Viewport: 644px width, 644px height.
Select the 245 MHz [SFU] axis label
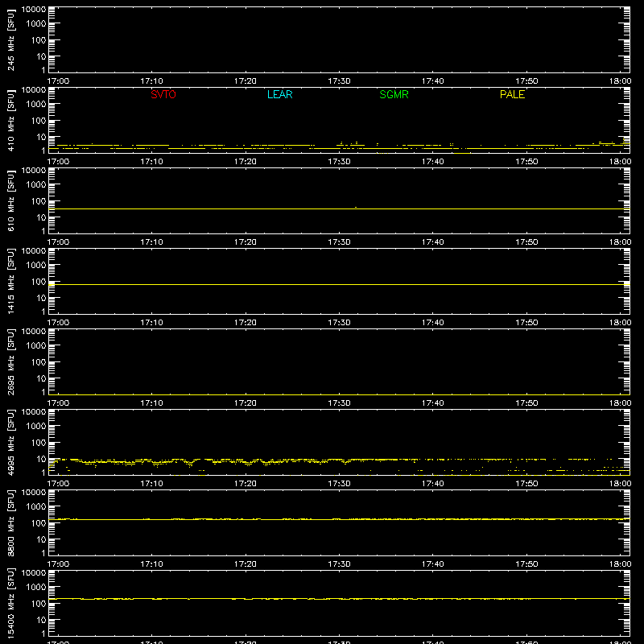point(10,40)
